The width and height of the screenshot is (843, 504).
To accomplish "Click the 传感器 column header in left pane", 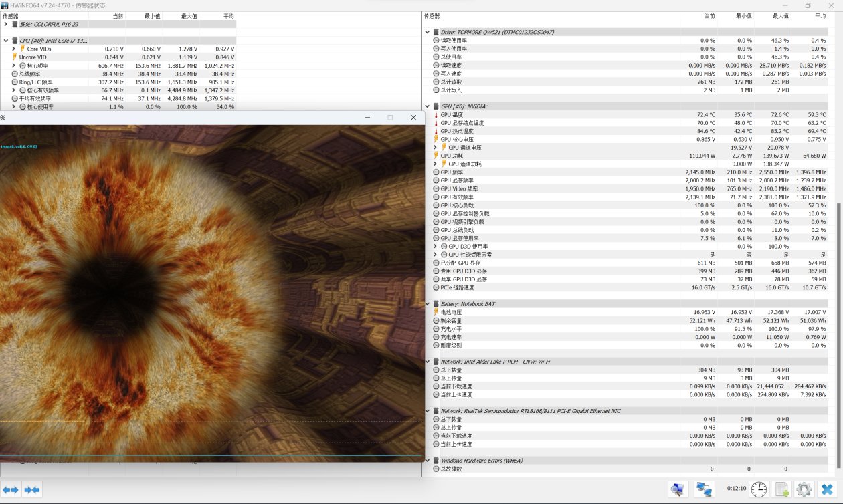I will 44,15.
